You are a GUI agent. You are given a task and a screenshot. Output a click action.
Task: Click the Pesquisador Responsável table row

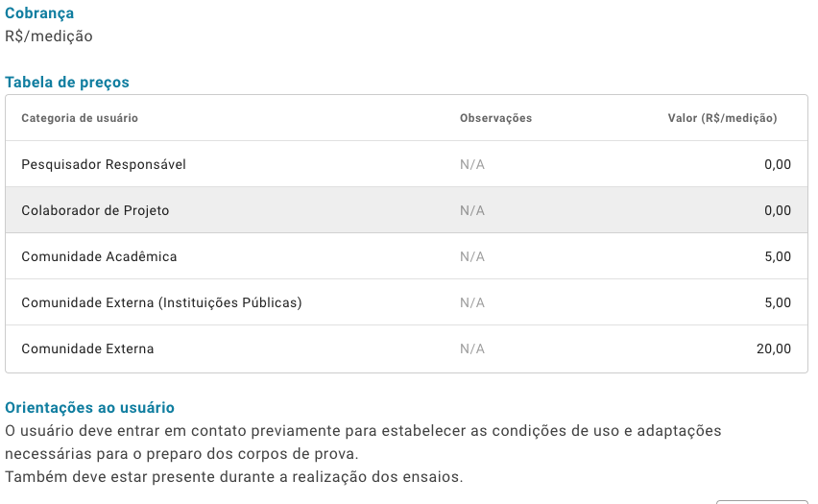pyautogui.click(x=406, y=164)
